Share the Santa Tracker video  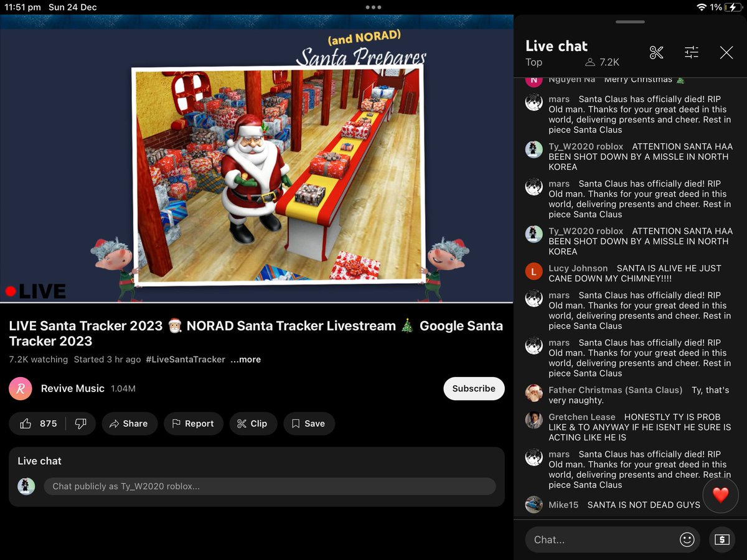point(129,424)
